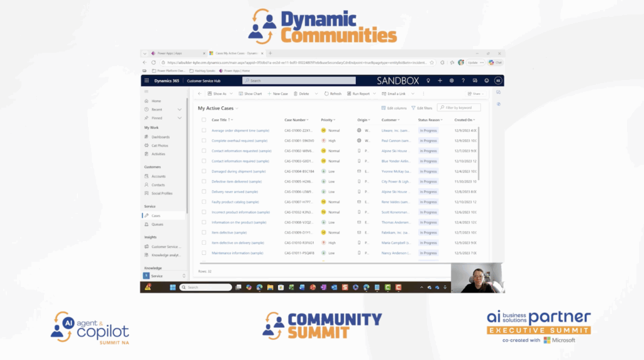This screenshot has width=644, height=360.
Task: Click the plus quick create icon
Action: [x=440, y=81]
